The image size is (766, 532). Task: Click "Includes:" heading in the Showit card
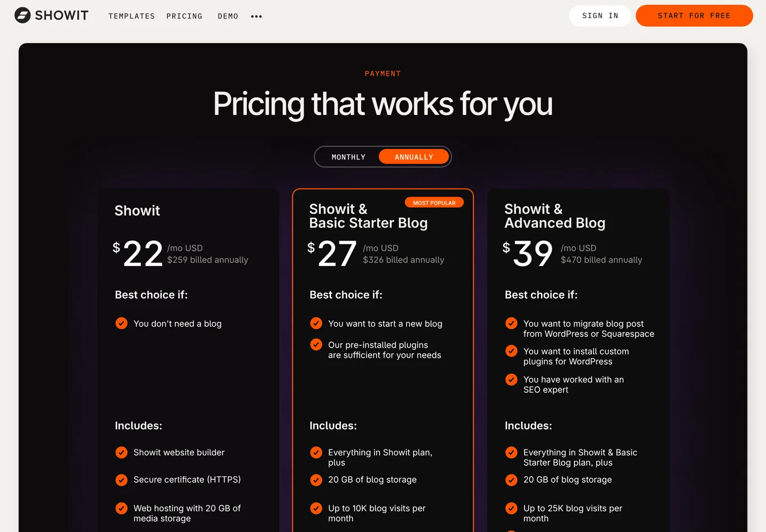click(x=138, y=426)
